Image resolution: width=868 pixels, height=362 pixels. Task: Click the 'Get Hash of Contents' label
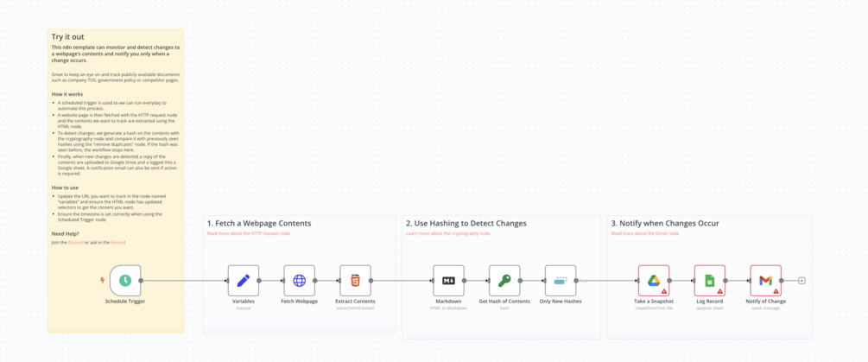(504, 302)
